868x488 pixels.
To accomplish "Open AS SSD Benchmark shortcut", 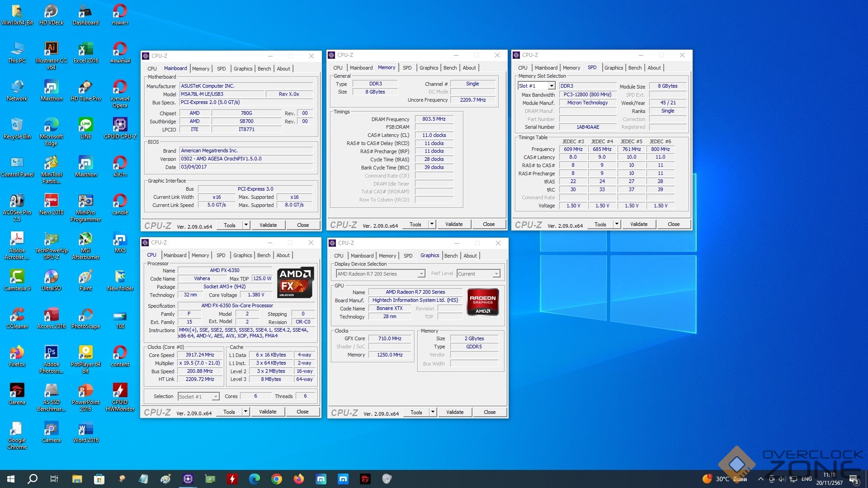I will click(x=51, y=398).
